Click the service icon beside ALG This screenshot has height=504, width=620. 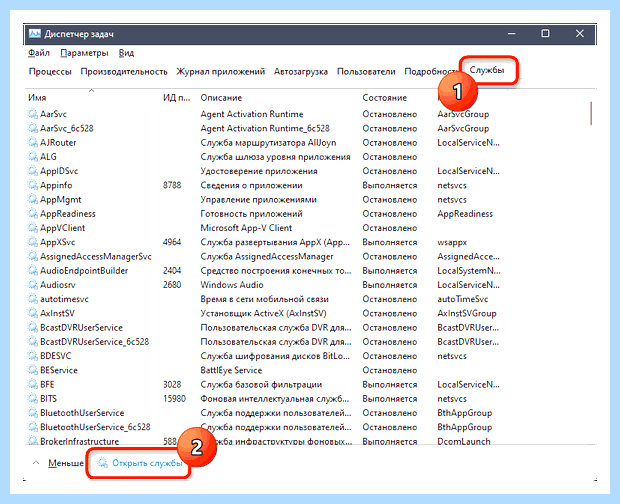[x=33, y=157]
